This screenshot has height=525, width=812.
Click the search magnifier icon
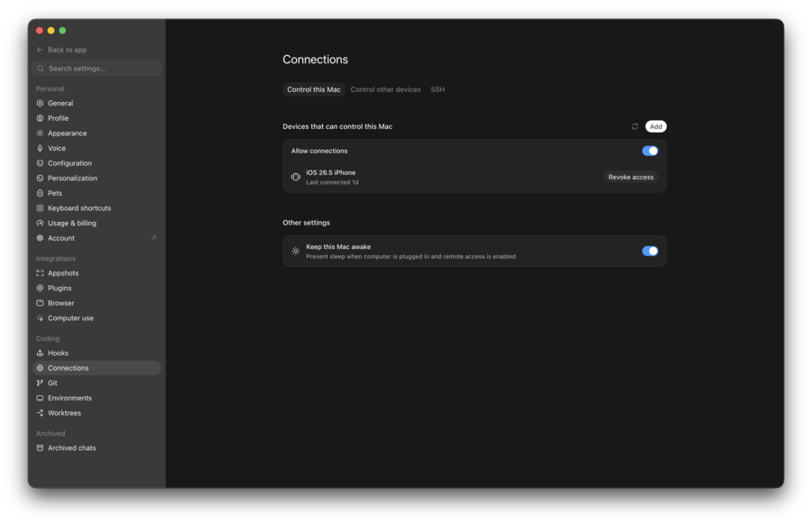[41, 69]
